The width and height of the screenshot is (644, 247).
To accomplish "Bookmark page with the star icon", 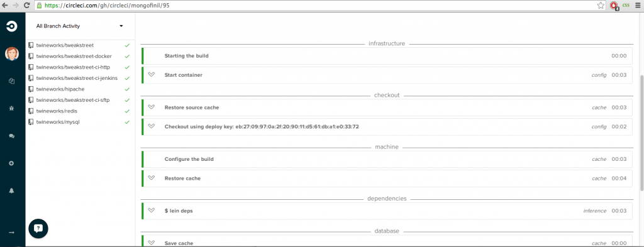I will point(601,5).
